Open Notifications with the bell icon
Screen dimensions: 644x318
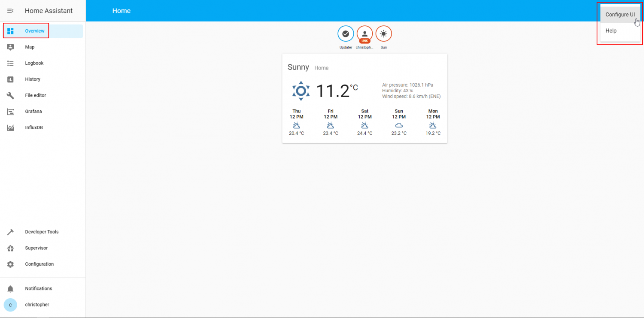(x=10, y=288)
